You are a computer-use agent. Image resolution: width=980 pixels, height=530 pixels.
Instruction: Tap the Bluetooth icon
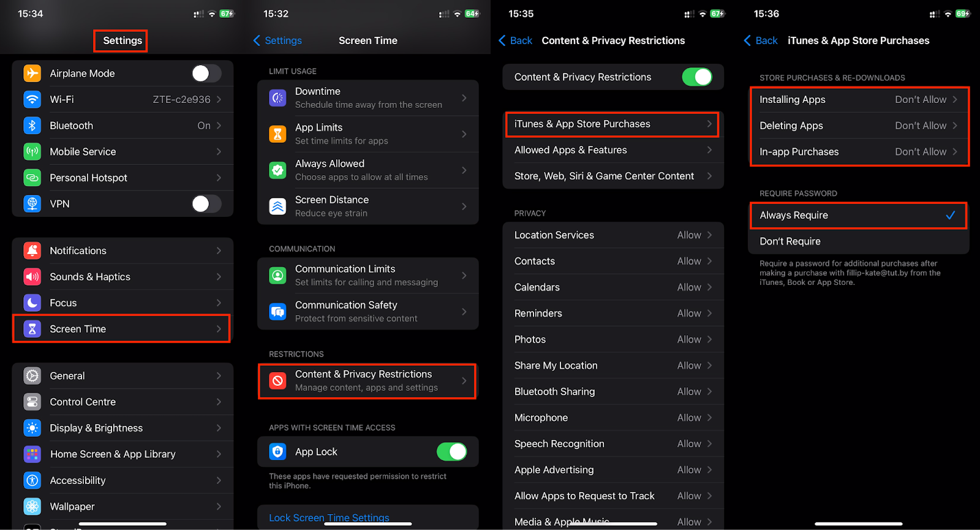coord(32,126)
